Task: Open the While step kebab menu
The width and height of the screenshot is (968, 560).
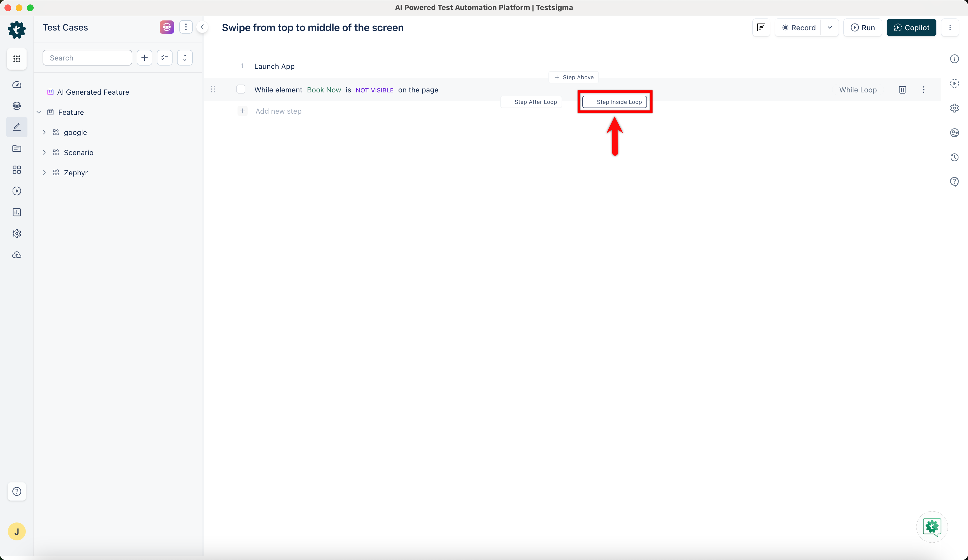Action: [923, 90]
